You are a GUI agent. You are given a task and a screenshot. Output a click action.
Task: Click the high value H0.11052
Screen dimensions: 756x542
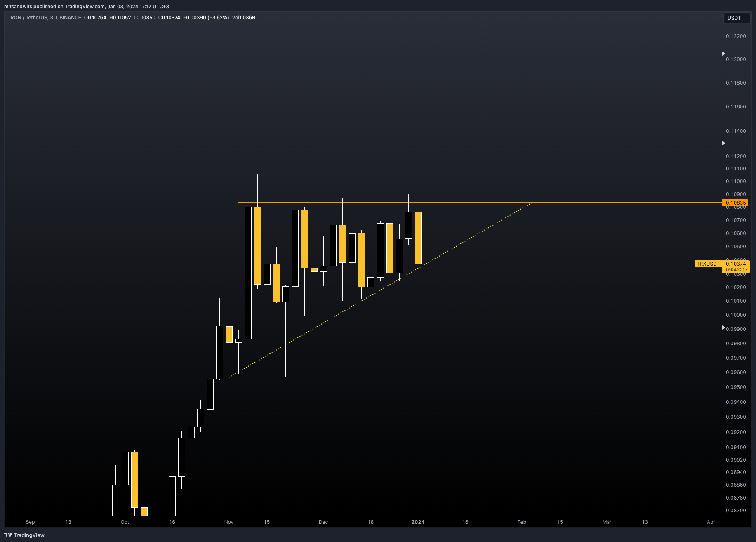click(x=120, y=18)
